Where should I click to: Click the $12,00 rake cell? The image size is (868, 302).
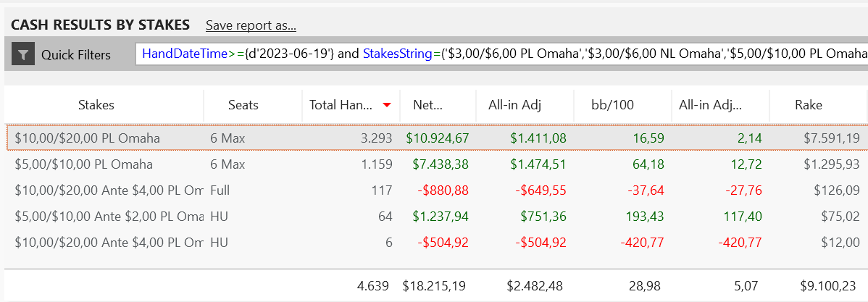tap(840, 243)
